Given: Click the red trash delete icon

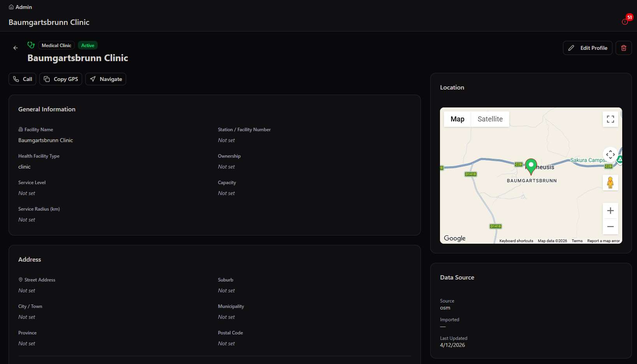Looking at the screenshot, I should click(623, 48).
